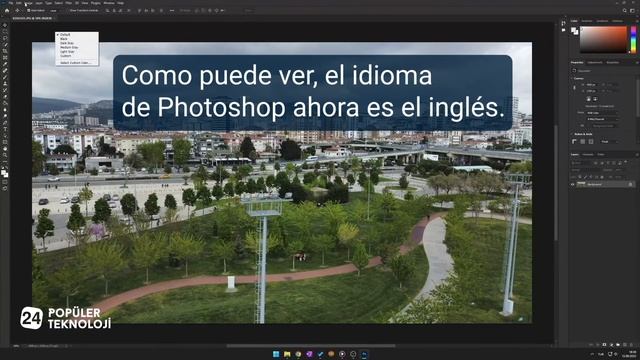Toggle the Auto-Select checkbox
Viewport: 640px width, 360px height.
pos(29,10)
